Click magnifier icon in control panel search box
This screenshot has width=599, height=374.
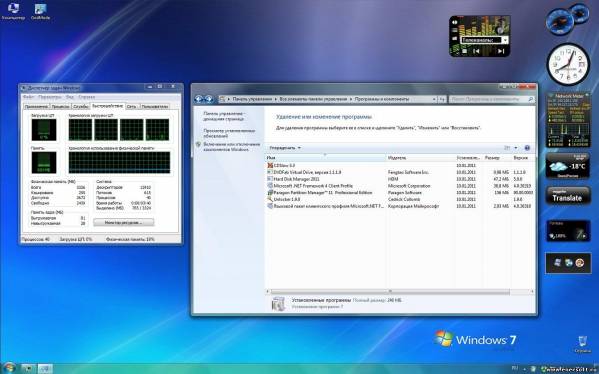click(530, 99)
